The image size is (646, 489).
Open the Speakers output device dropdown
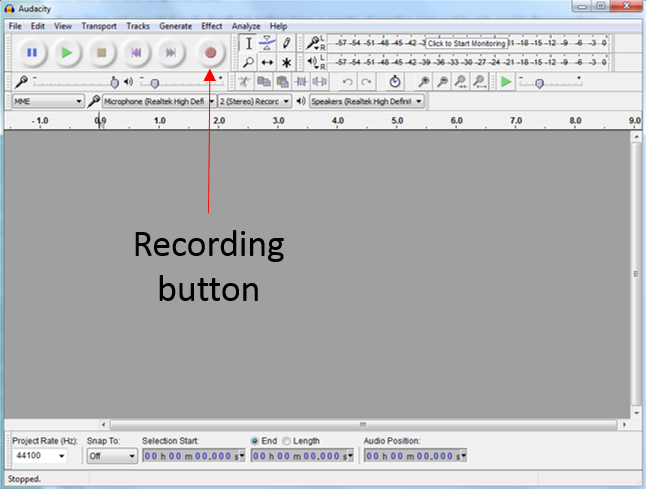tap(366, 101)
